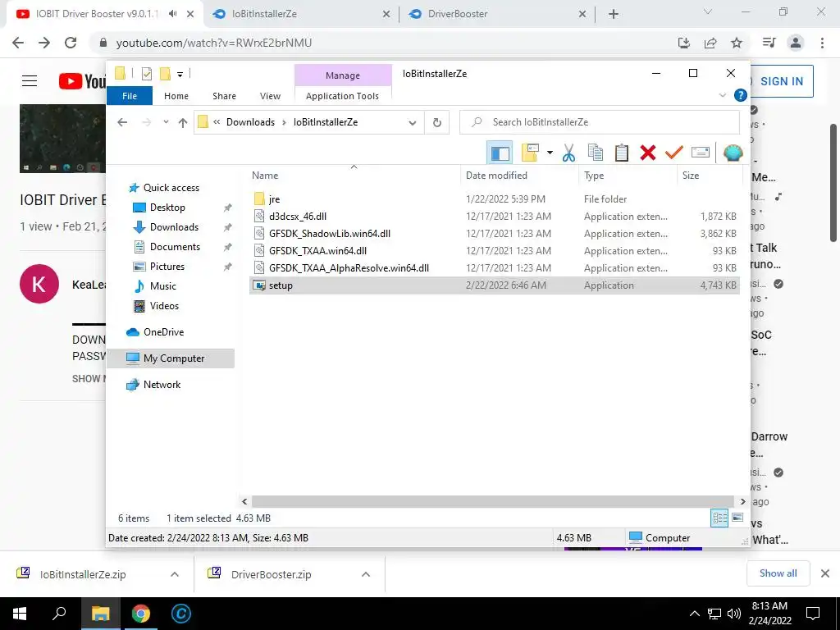Viewport: 840px width, 630px height.
Task: Click the orange checkmark Properties icon
Action: (674, 153)
